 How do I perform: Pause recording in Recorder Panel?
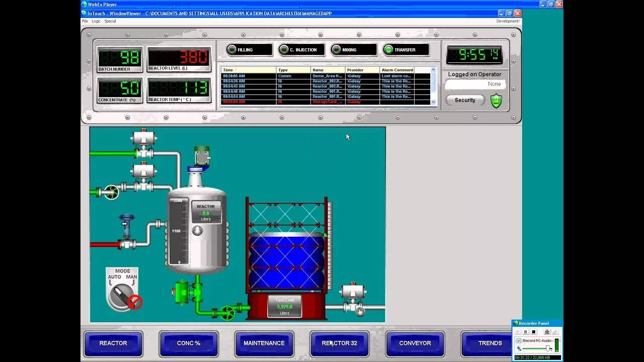[x=526, y=332]
